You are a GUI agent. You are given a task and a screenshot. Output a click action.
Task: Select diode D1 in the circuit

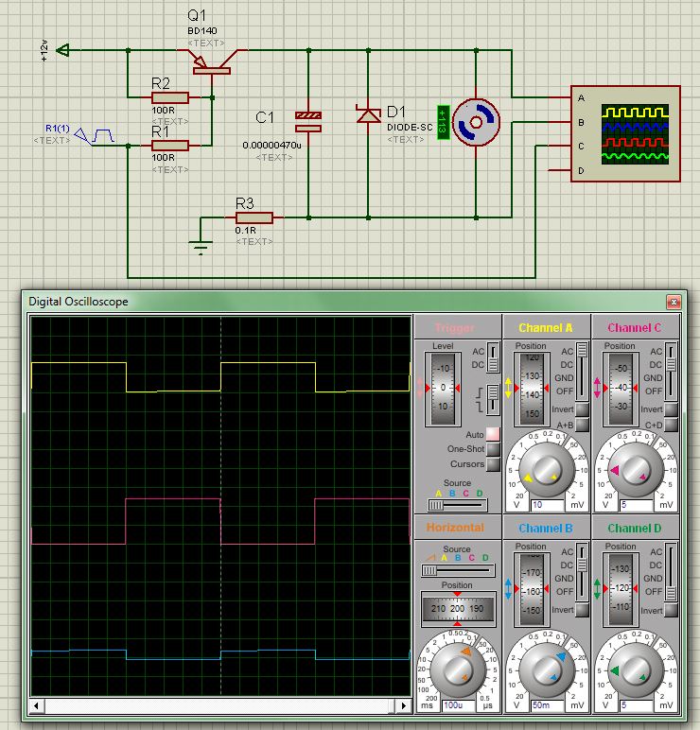[368, 115]
